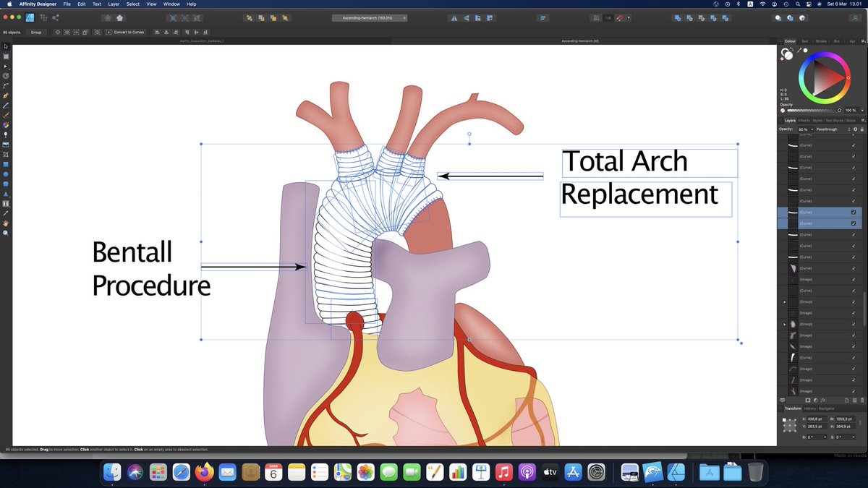Open Finder from the Dock
This screenshot has width=868, height=488.
click(112, 472)
